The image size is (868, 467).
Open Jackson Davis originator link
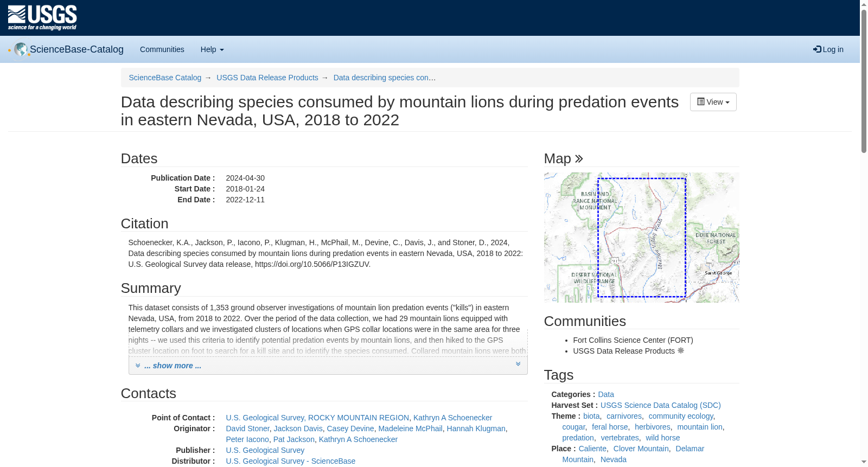click(x=298, y=428)
